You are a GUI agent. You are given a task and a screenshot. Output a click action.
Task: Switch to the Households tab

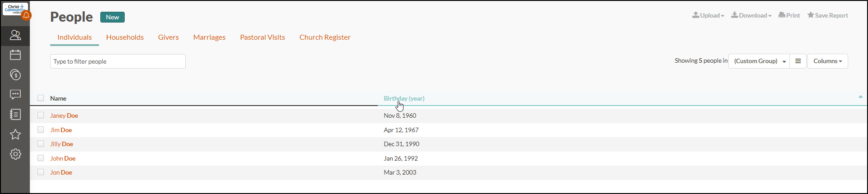point(125,37)
